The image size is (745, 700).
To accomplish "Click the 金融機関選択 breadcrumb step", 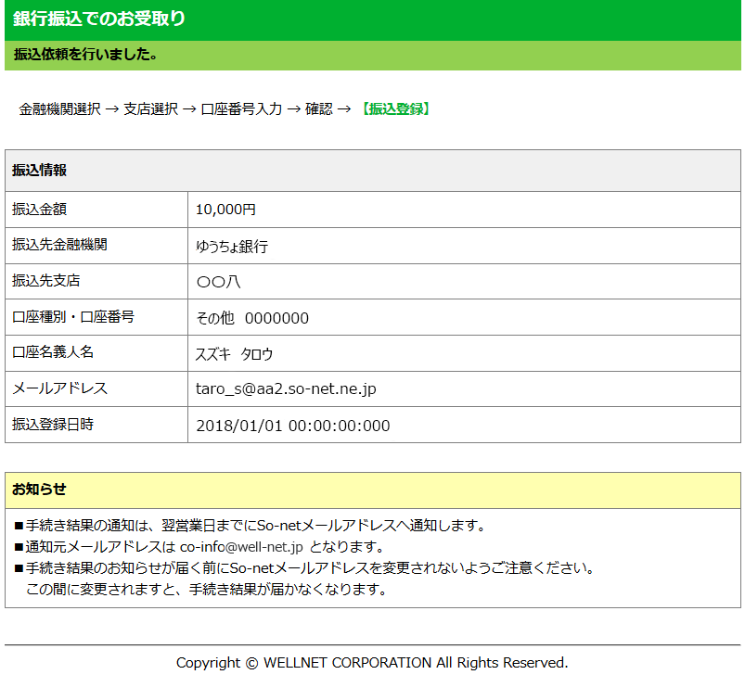I will [59, 108].
